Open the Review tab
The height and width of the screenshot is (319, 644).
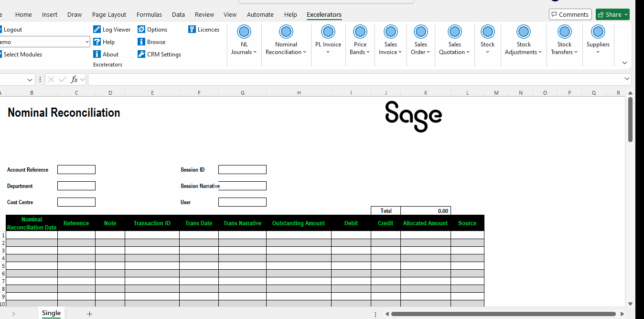click(x=204, y=14)
